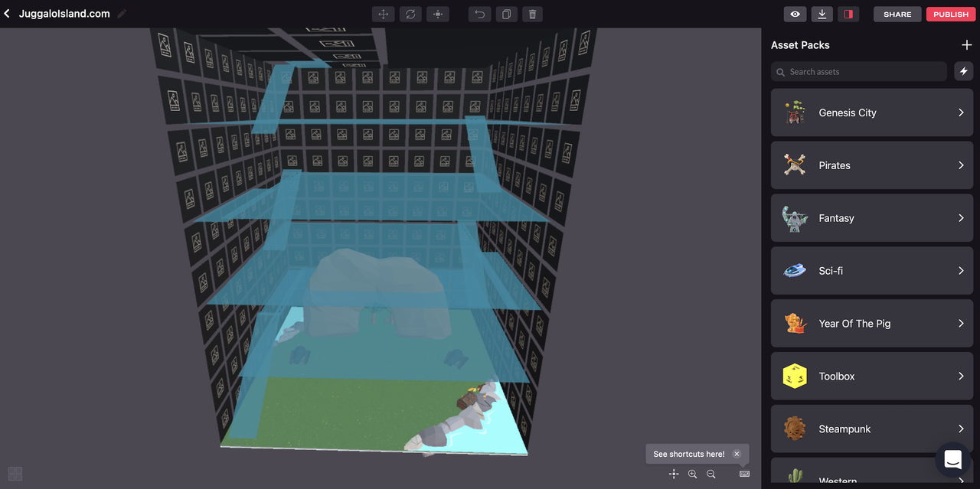Duplicate the selected item
Viewport: 980px width, 489px height.
[506, 14]
